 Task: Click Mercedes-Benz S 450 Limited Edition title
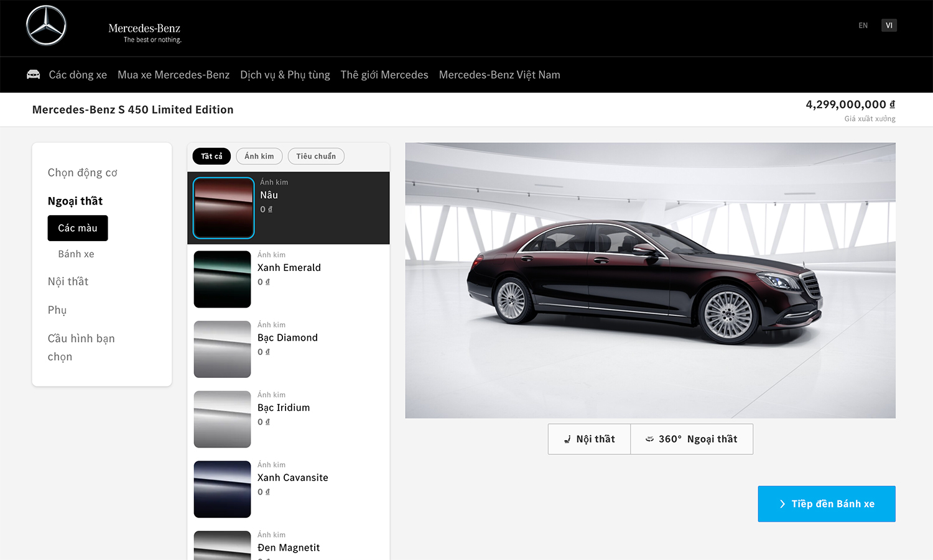click(x=133, y=109)
